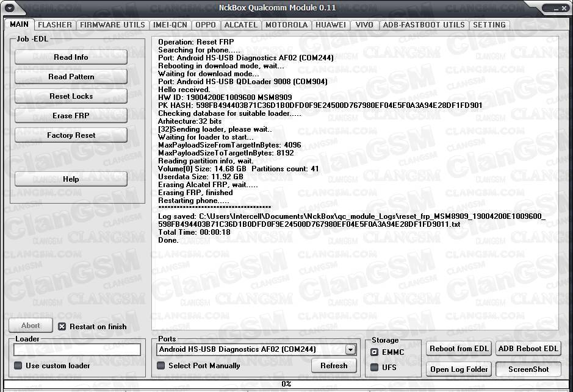Click the "Log saved:" file path line
Viewport: 573px width, 392px height.
point(351,221)
